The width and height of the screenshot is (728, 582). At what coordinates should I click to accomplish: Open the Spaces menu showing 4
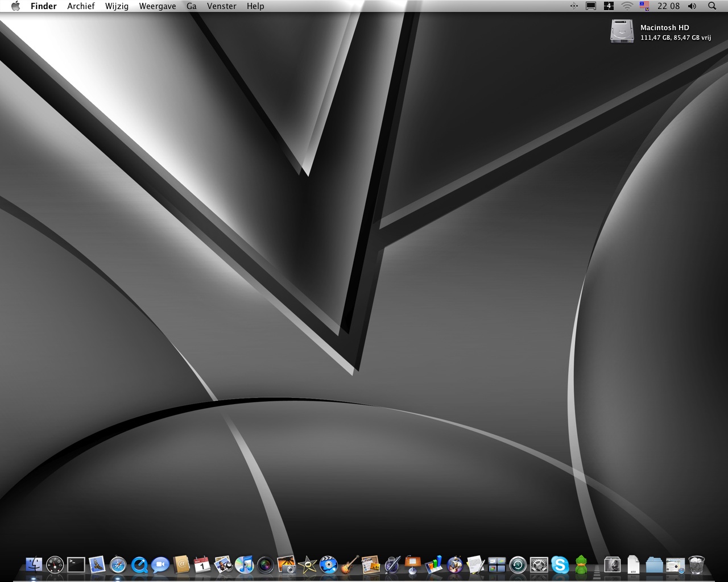[609, 6]
